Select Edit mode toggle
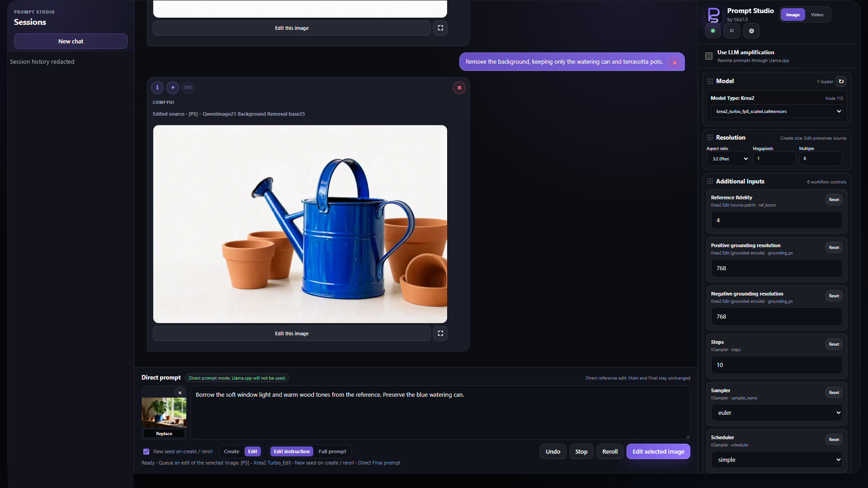Viewport: 868px width, 488px height. 253,451
